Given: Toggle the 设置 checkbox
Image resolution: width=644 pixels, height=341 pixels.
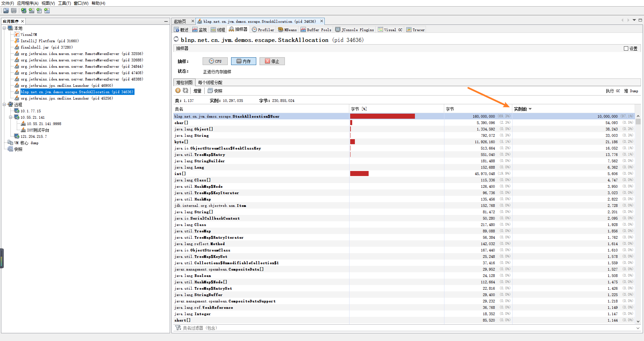Looking at the screenshot, I should pos(626,49).
